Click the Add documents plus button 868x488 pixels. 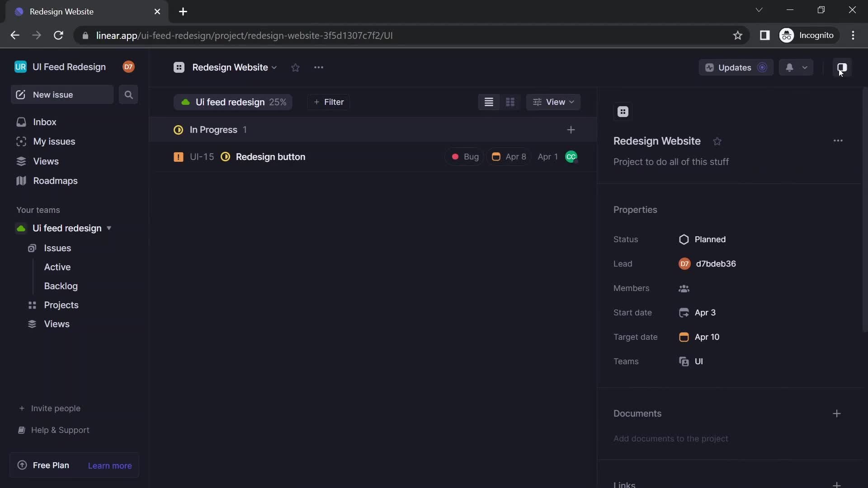tap(837, 413)
